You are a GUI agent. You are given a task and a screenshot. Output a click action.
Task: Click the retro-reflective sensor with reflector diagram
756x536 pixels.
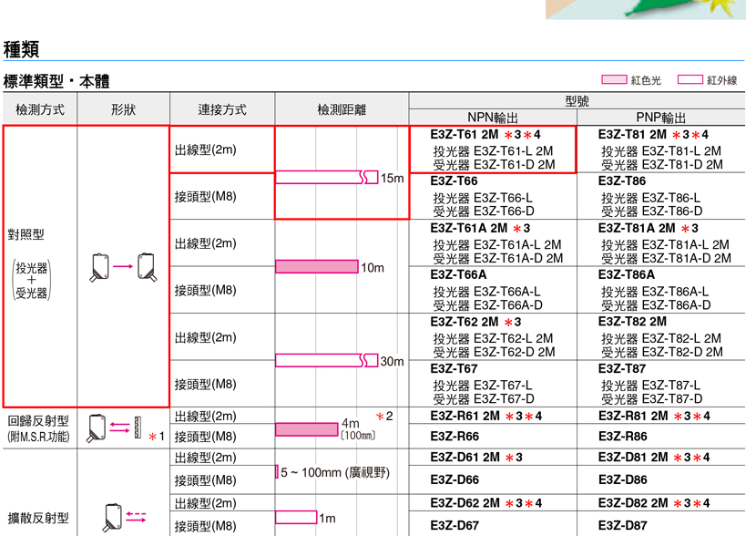point(114,428)
